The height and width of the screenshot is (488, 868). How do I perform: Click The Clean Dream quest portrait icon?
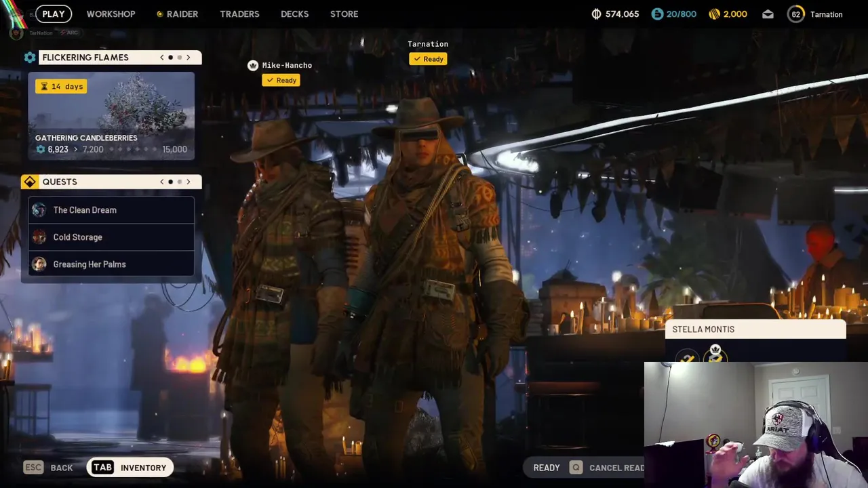(x=39, y=210)
